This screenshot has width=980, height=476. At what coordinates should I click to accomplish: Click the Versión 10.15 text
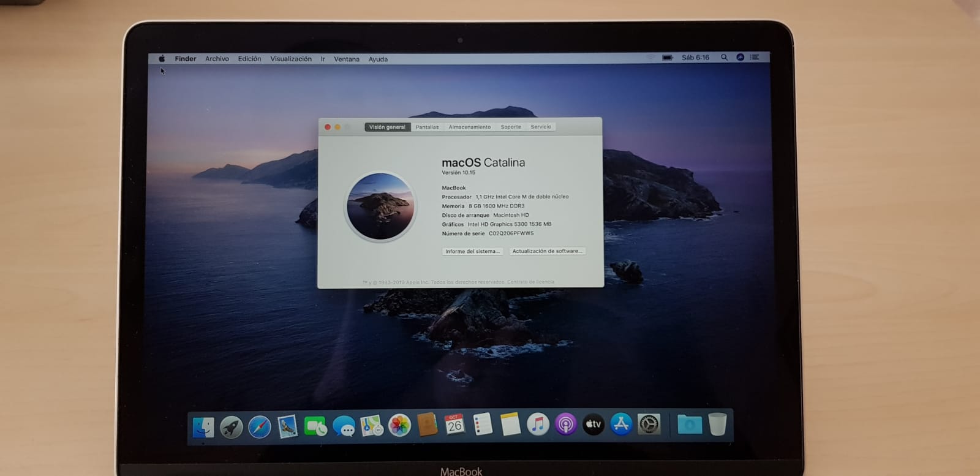tap(458, 173)
